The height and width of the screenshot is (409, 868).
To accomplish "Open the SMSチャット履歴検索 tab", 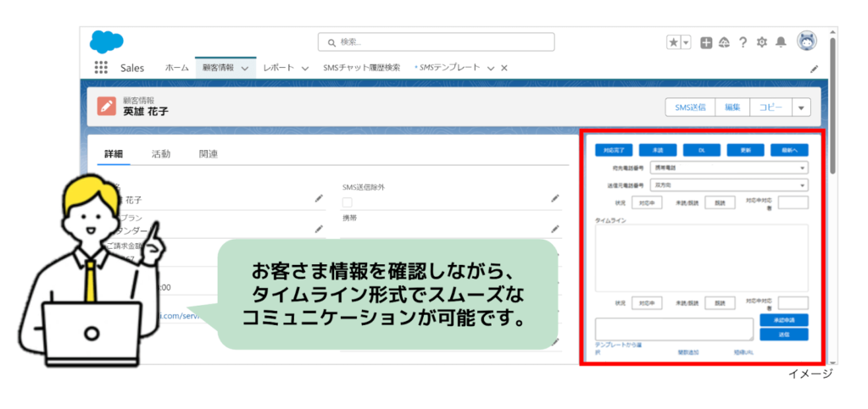I will [361, 68].
